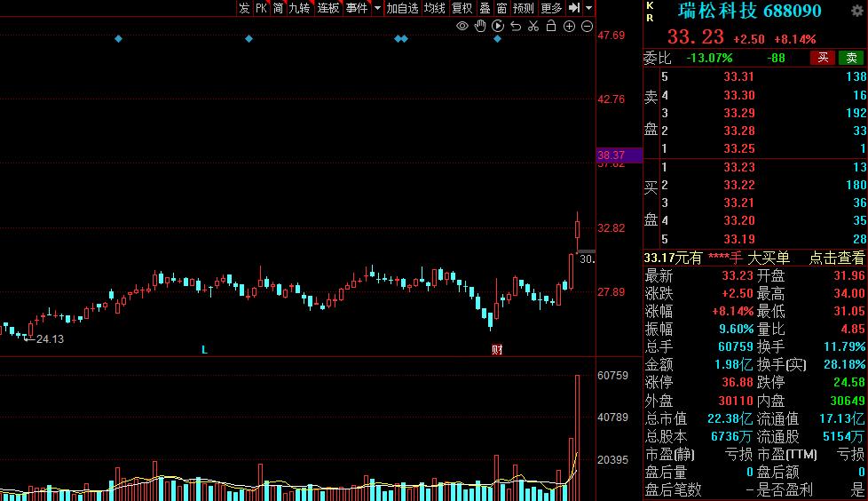The image size is (868, 501).
Task: Toggle 均线 moving averages
Action: [x=435, y=8]
